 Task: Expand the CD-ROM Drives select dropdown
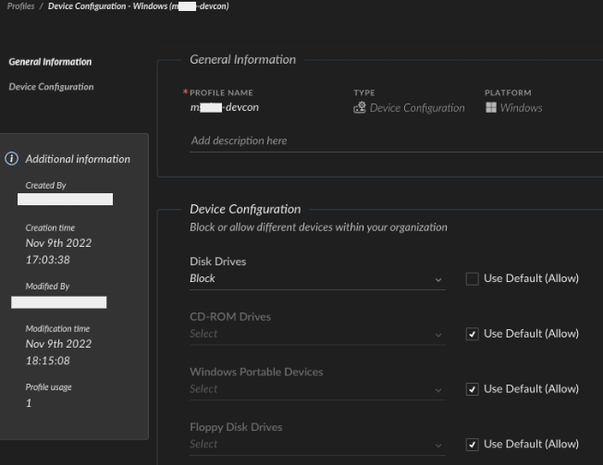click(316, 334)
